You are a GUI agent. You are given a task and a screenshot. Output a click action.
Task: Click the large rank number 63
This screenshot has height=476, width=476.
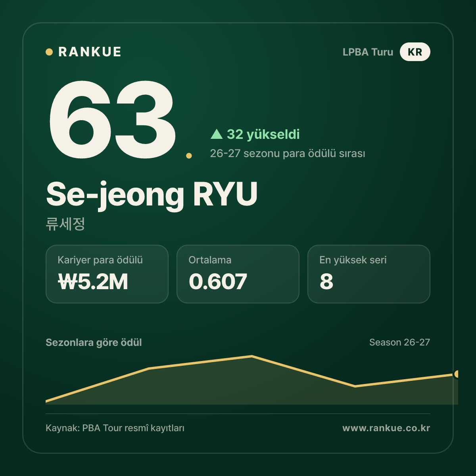pos(112,119)
